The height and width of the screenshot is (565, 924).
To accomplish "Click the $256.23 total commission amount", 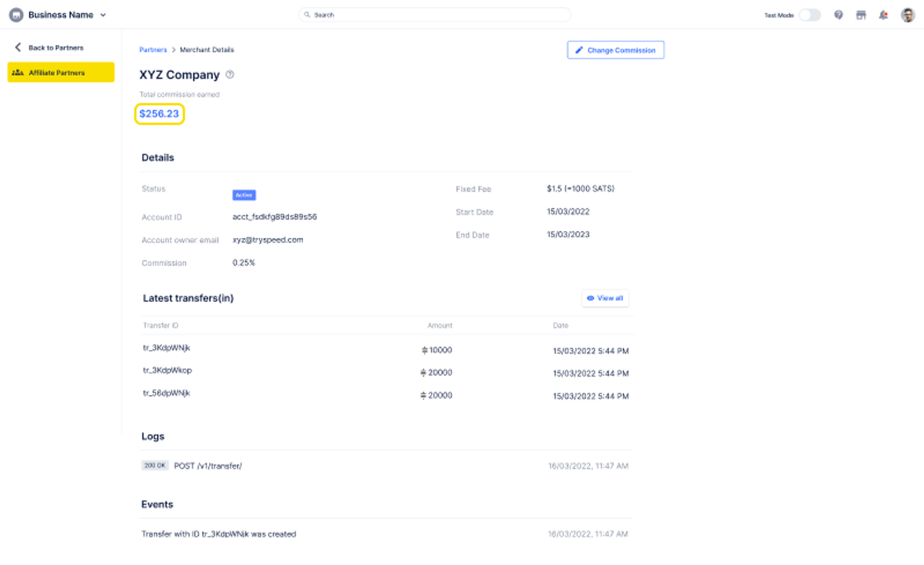I will coord(159,114).
